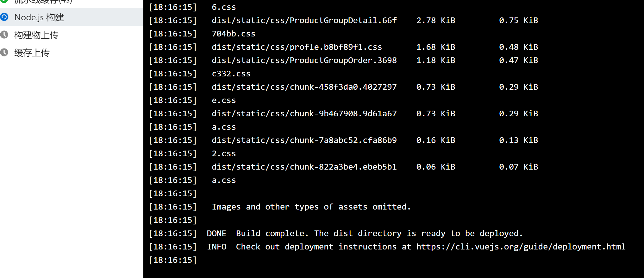Click the INFO label in the log
The height and width of the screenshot is (278, 644).
point(217,247)
